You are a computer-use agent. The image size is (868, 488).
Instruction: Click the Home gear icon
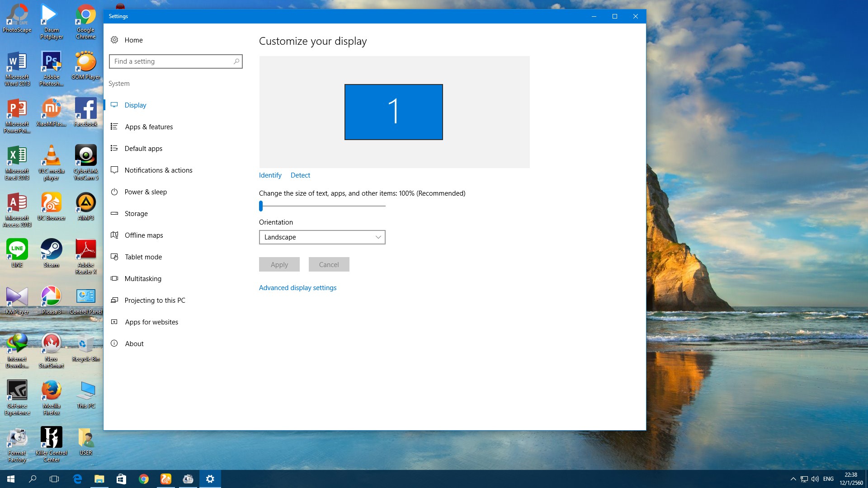click(x=114, y=40)
